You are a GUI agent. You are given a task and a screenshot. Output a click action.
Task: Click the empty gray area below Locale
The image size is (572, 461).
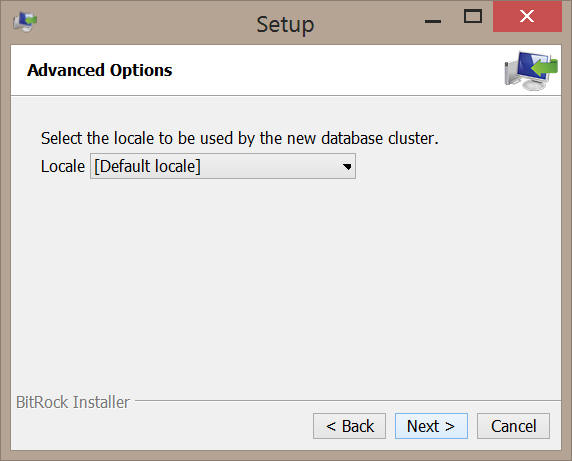click(x=286, y=284)
